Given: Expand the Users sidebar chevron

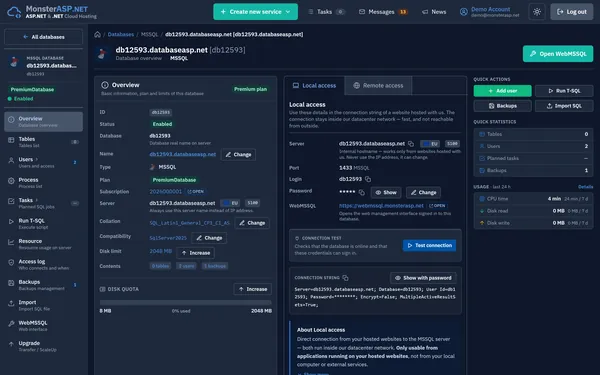Looking at the screenshot, I should pos(37,159).
